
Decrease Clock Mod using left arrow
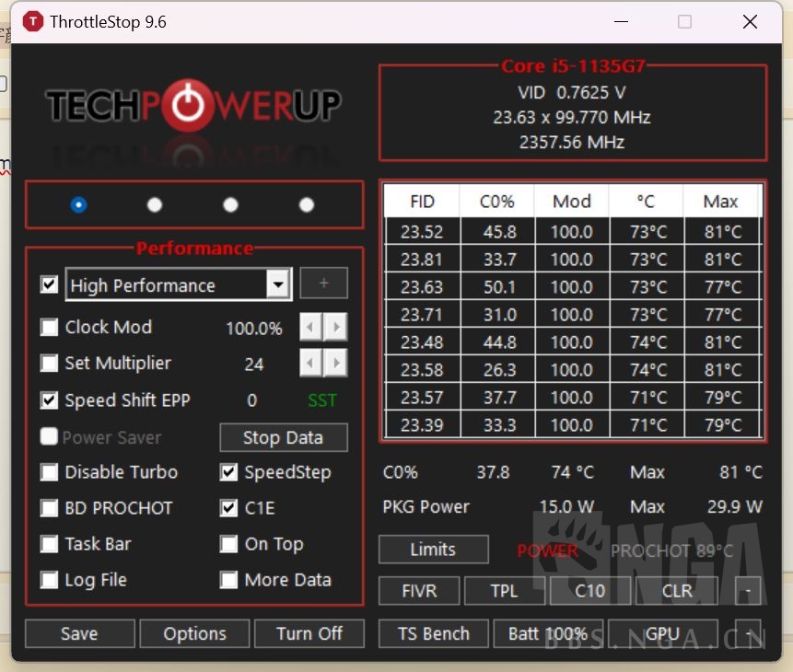(x=310, y=327)
